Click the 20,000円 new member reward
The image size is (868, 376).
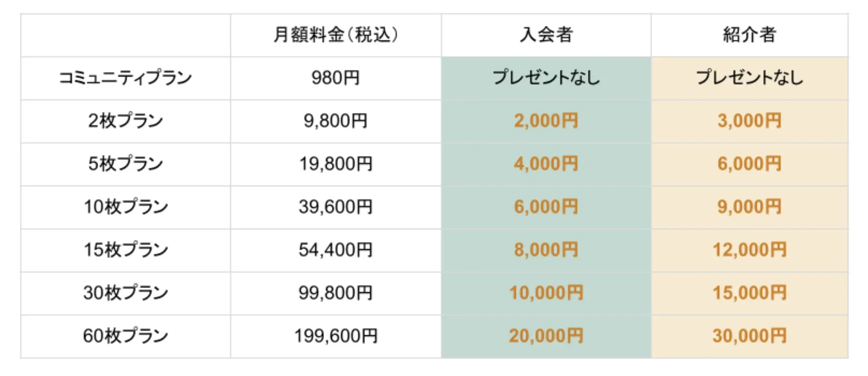(x=546, y=336)
